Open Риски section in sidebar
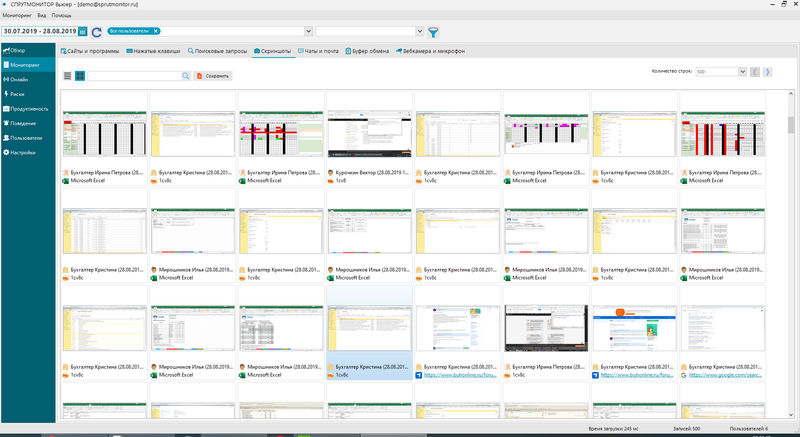 coord(28,94)
